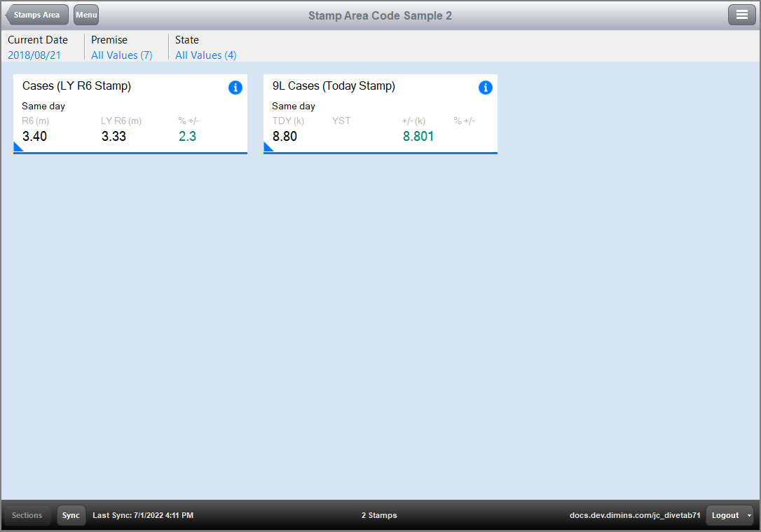Click blue corner triangle on Cases LY R6 stamp
The height and width of the screenshot is (532, 761).
18,147
